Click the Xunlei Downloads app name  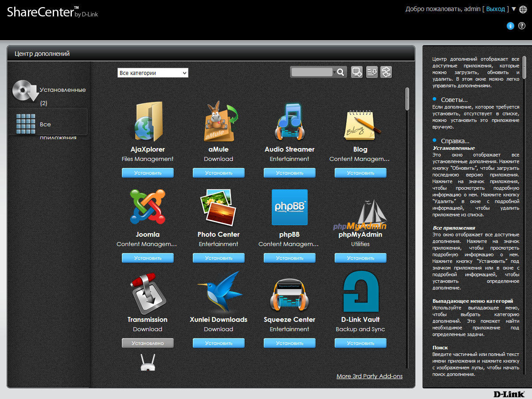[x=219, y=320]
